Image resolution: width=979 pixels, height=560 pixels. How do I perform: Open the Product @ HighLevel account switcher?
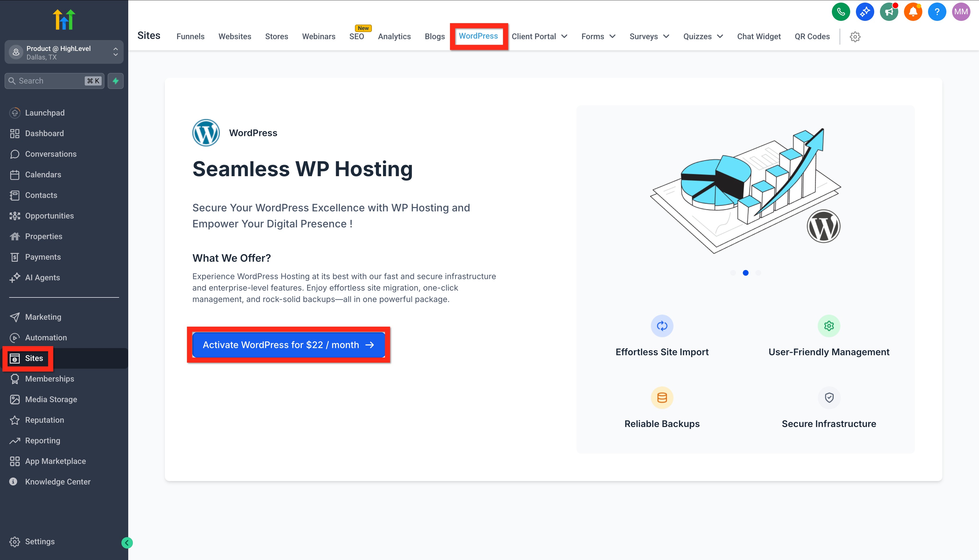tap(64, 52)
